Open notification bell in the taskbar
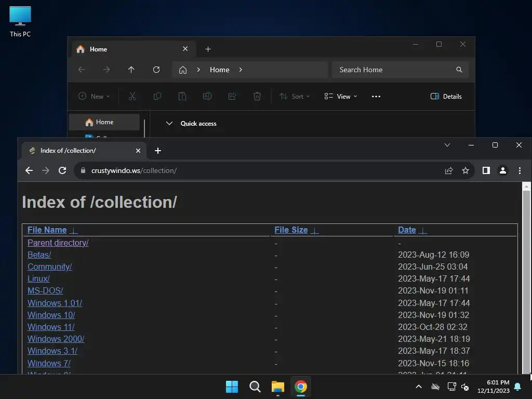532x399 pixels. click(518, 387)
